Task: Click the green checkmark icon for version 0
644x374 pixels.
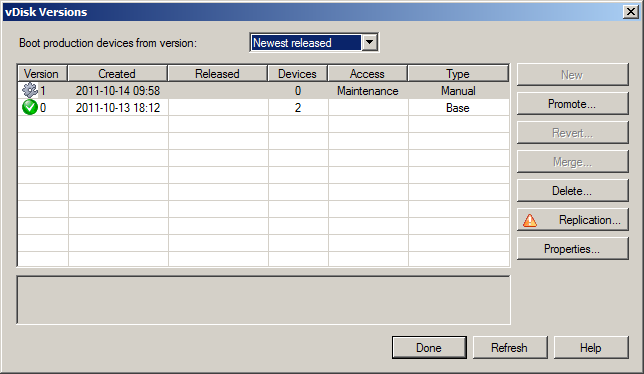Action: coord(30,108)
